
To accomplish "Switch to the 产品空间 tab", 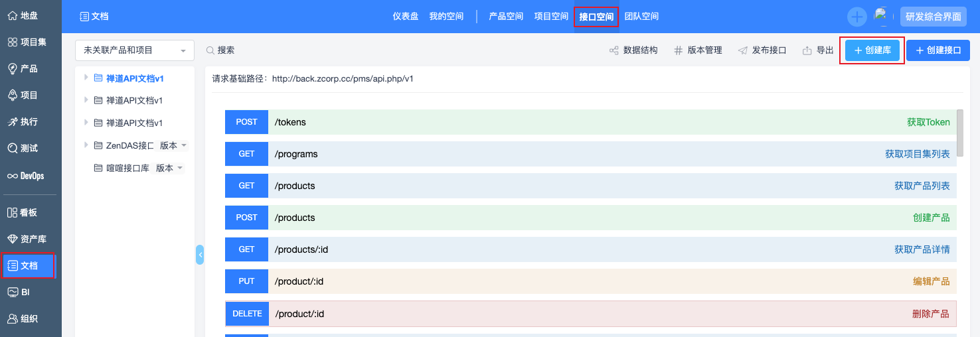I will point(506,17).
